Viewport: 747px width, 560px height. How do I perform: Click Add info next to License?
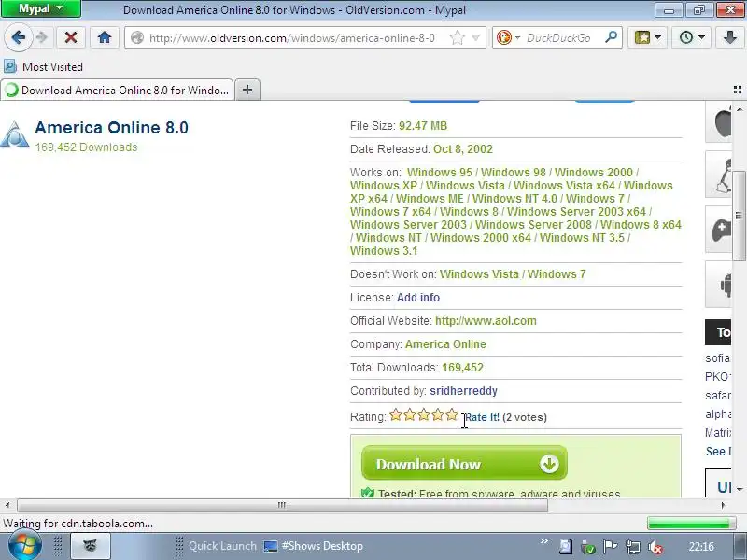417,298
